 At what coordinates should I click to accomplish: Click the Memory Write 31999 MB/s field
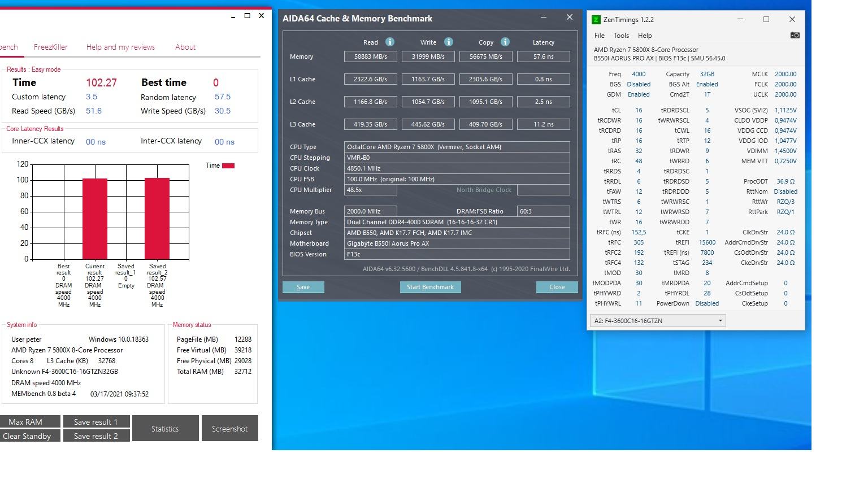point(428,56)
